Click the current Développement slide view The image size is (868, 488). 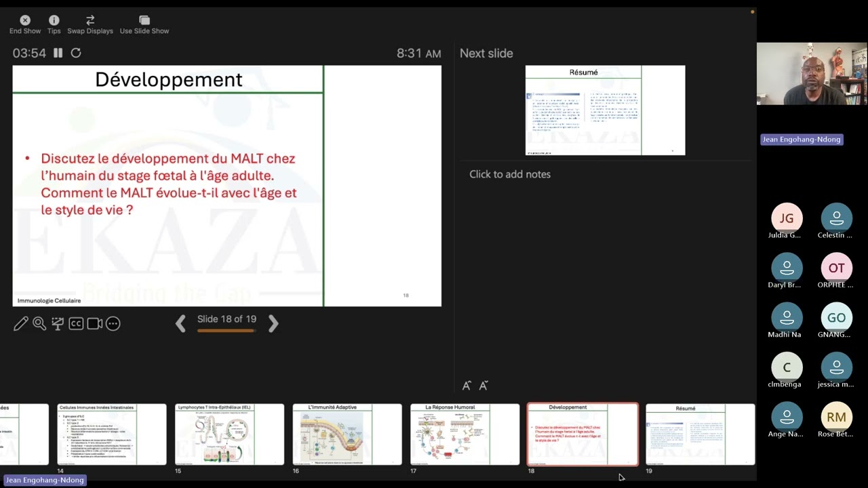(226, 186)
